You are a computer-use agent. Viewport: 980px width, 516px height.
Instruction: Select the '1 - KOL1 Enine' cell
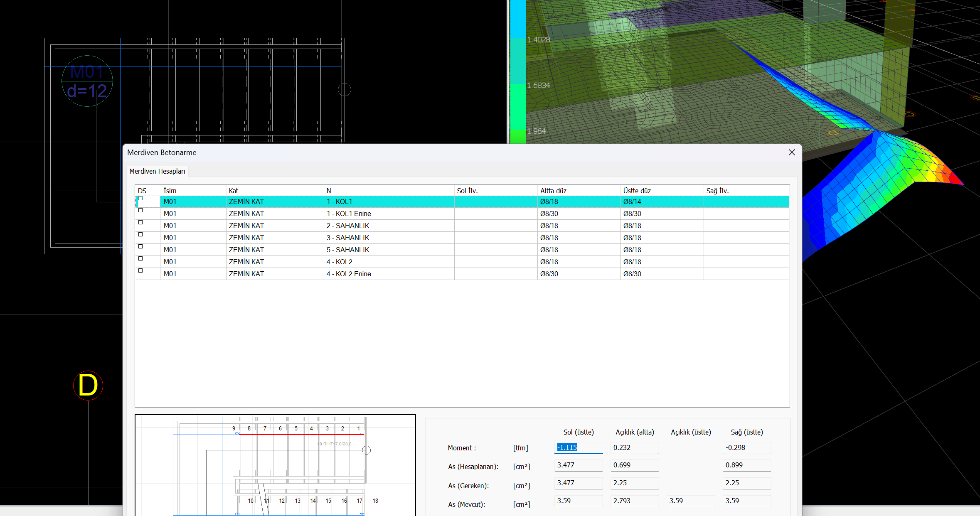(389, 214)
